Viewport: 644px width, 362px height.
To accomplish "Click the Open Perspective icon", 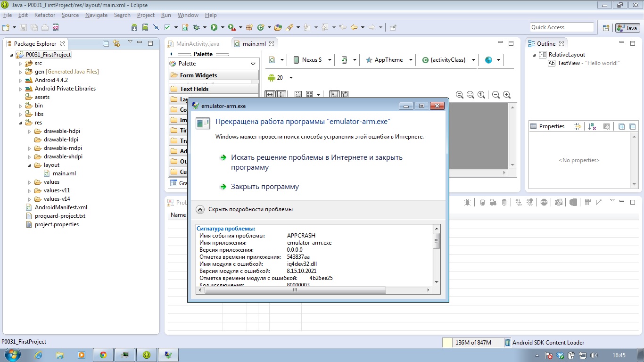I will [x=606, y=28].
